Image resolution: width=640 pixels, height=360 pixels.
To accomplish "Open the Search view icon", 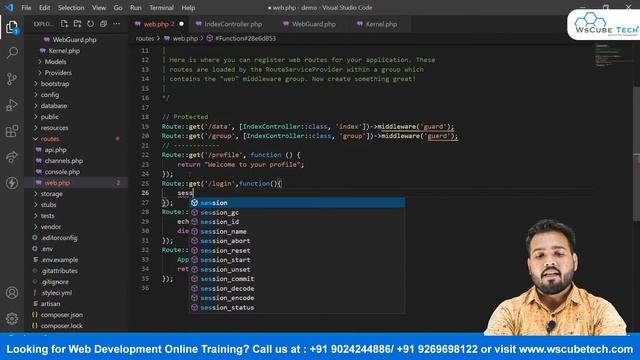I will [x=12, y=53].
